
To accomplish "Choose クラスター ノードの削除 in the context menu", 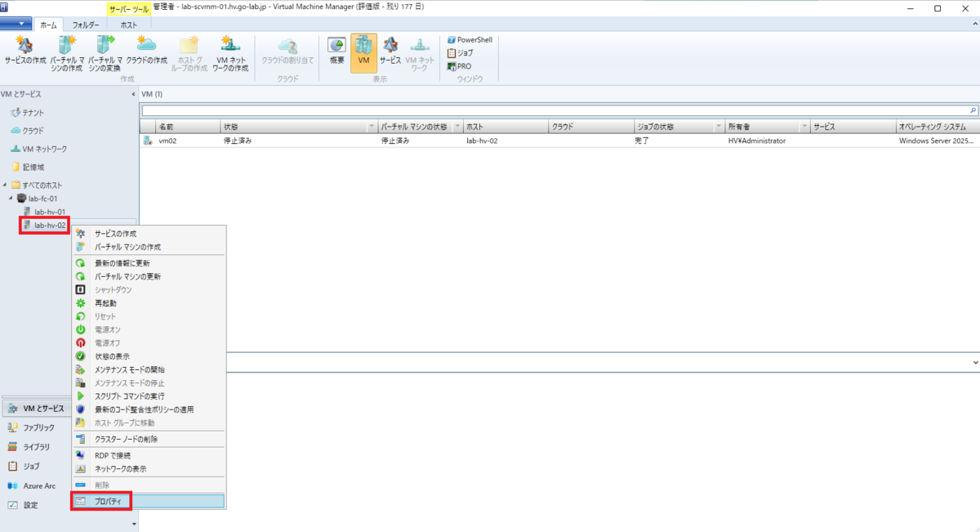I will (x=149, y=440).
